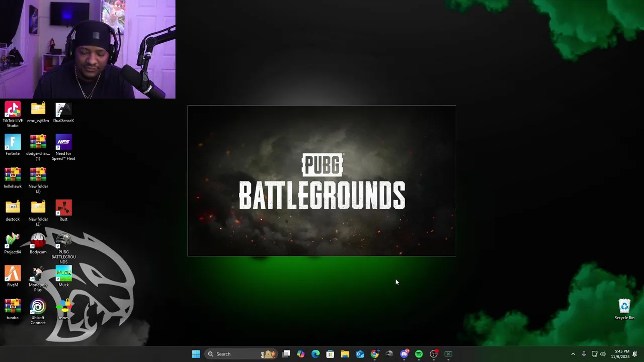The width and height of the screenshot is (644, 362).
Task: Click the microphone icon in system tray
Action: point(584,354)
